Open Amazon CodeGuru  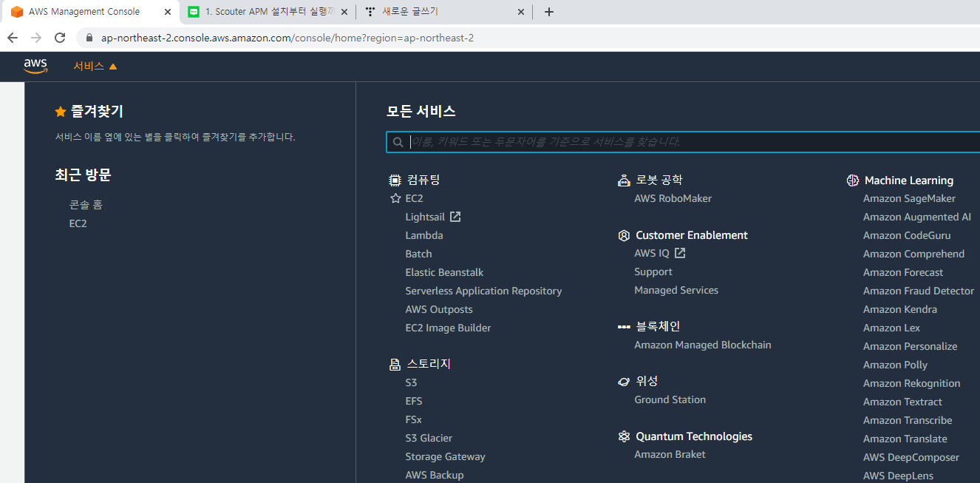click(907, 235)
